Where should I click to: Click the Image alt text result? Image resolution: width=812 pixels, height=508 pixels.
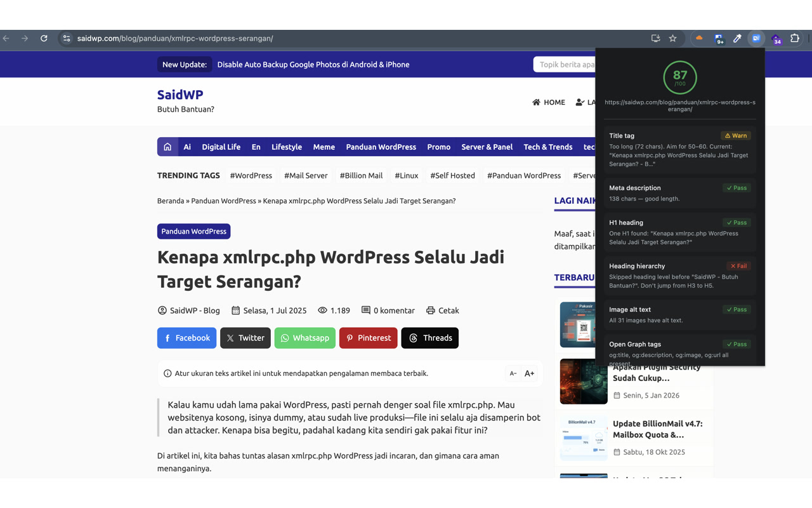[680, 314]
